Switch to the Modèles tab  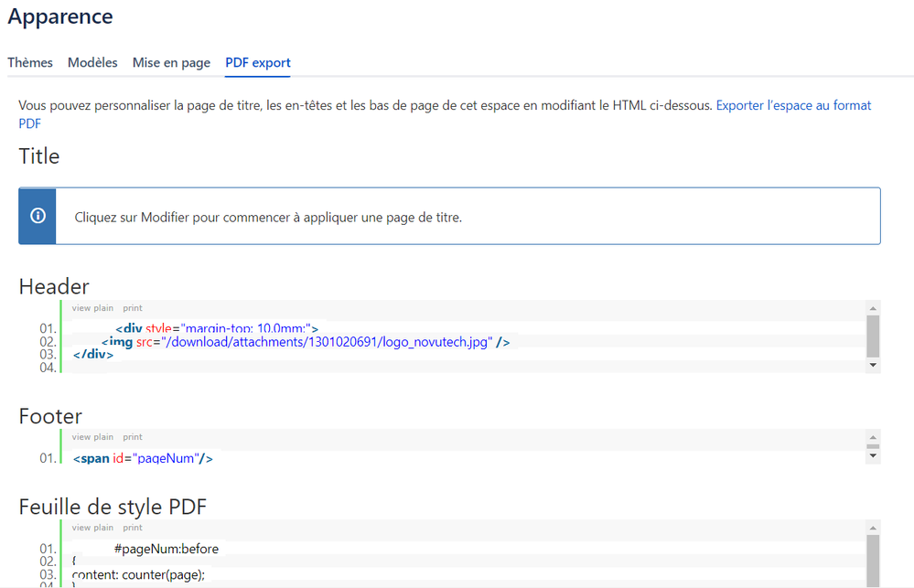click(x=92, y=62)
